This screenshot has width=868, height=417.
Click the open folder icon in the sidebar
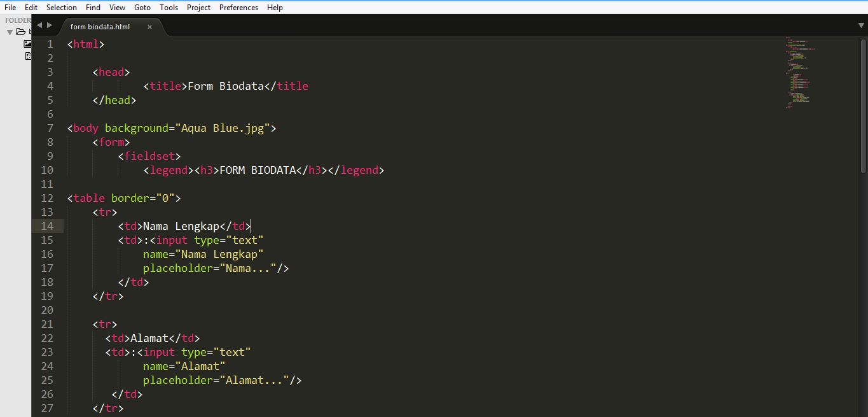(x=21, y=32)
